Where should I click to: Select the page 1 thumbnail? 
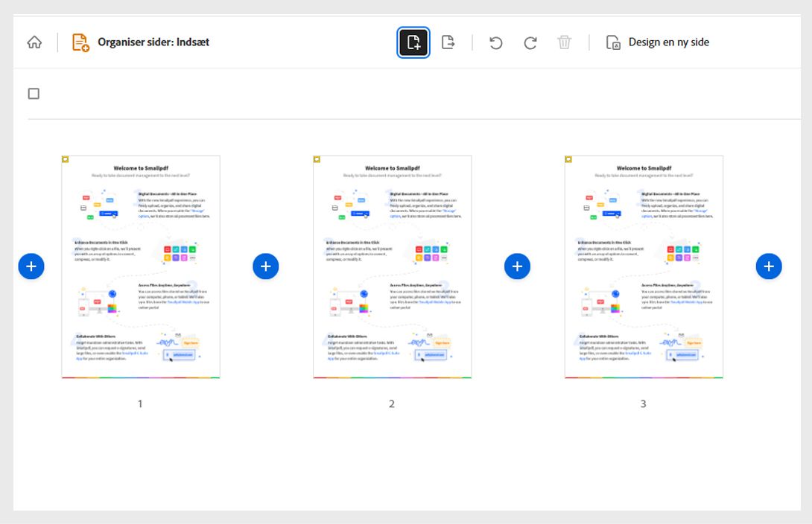tap(142, 266)
